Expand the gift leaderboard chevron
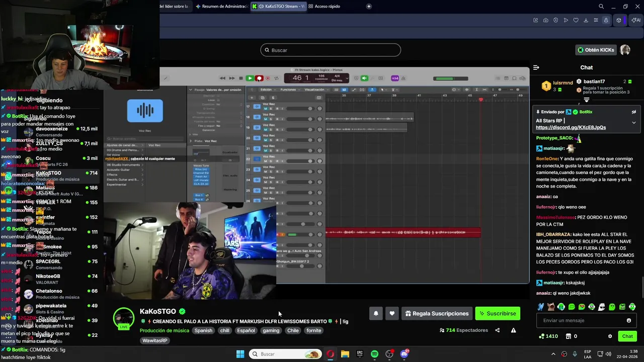 pos(587,100)
